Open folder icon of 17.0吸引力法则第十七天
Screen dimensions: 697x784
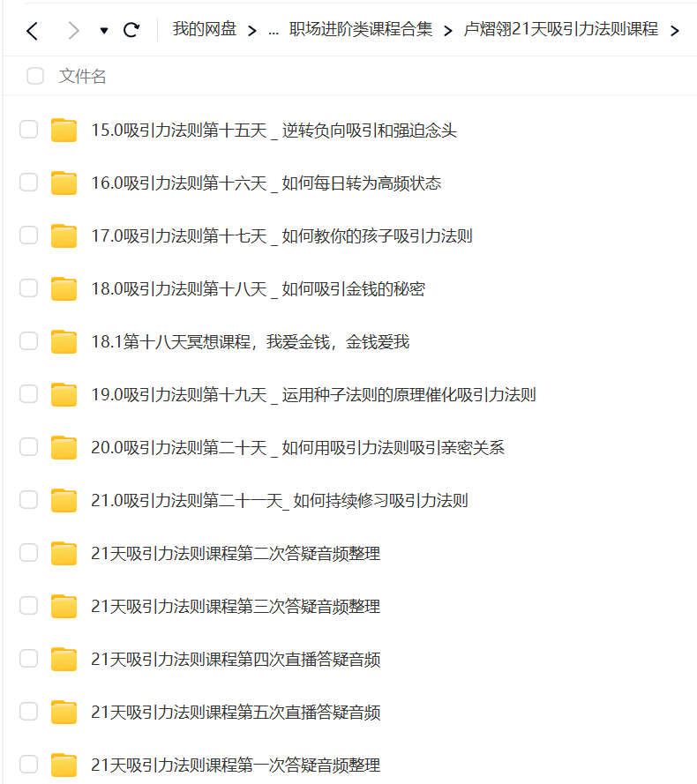64,235
